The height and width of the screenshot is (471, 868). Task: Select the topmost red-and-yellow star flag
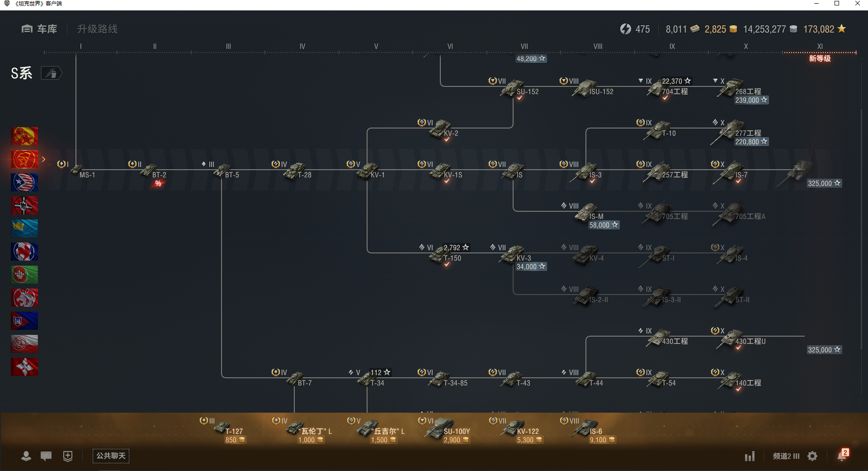24,136
